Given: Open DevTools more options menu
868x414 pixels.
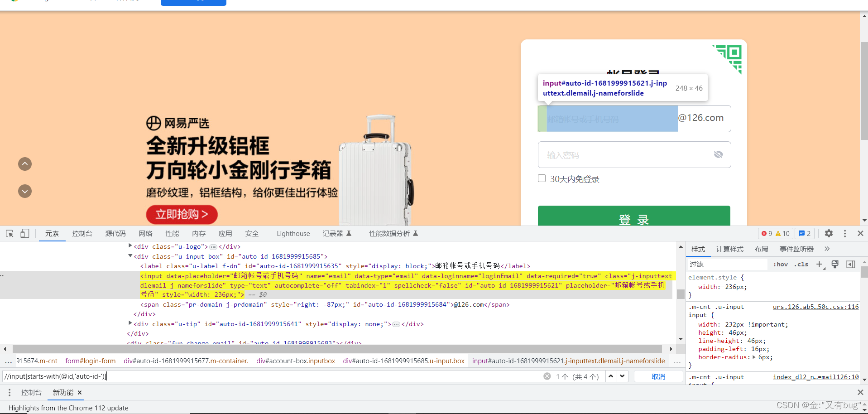Looking at the screenshot, I should pyautogui.click(x=845, y=233).
